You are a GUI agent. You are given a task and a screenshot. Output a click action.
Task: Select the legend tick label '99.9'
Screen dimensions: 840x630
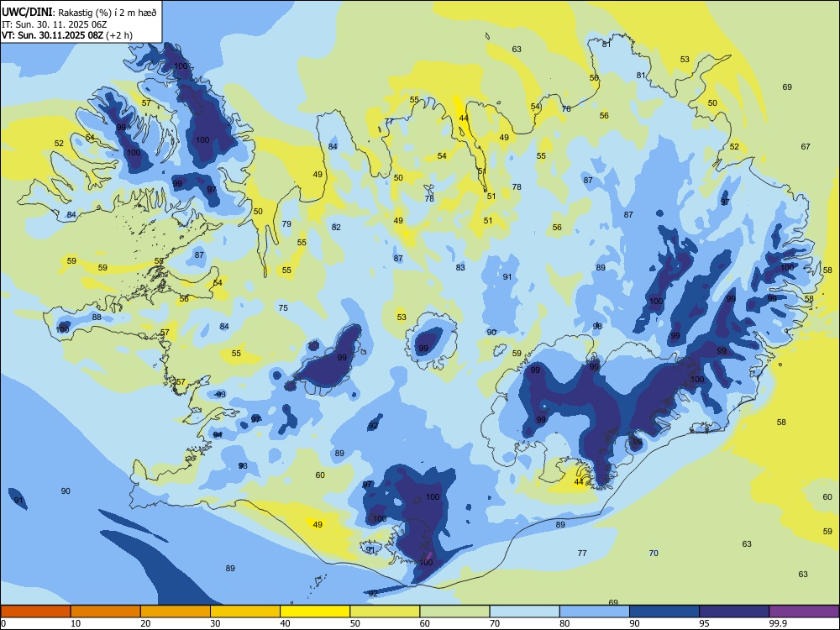click(778, 623)
